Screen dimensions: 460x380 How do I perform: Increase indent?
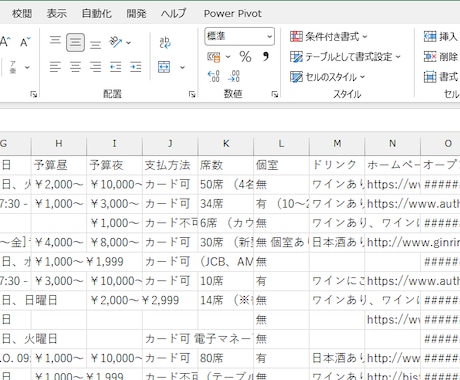point(135,67)
